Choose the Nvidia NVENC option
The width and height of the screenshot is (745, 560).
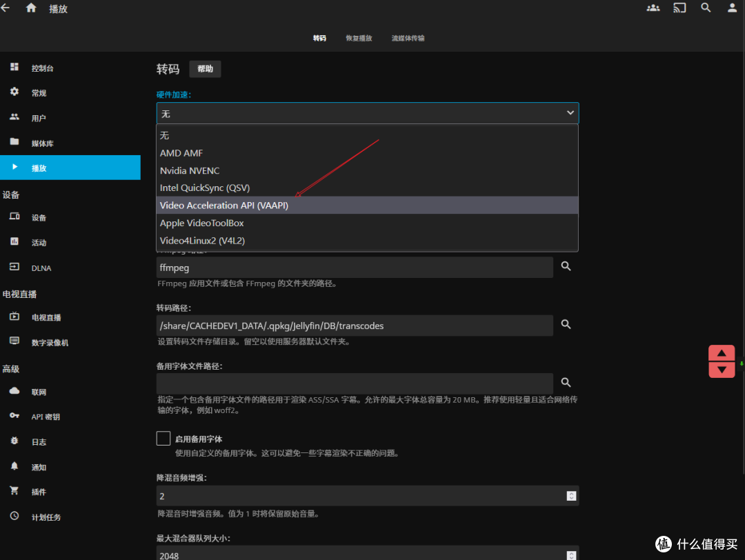tap(367, 170)
